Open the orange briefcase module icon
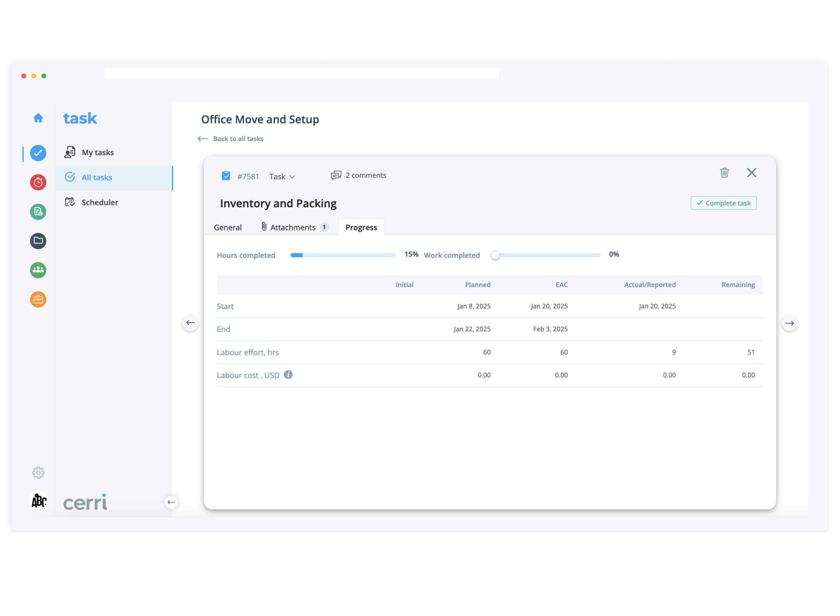 (x=38, y=299)
